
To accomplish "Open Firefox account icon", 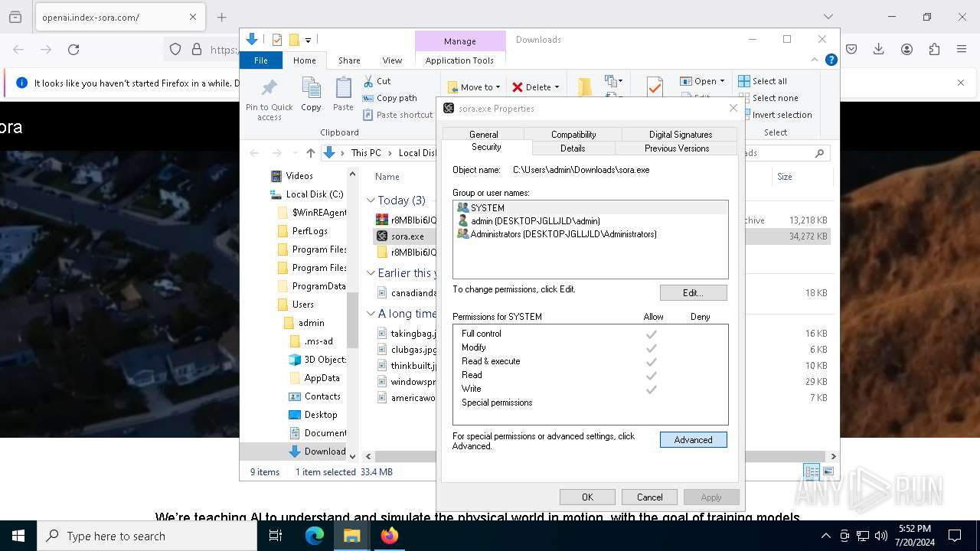I will [906, 50].
